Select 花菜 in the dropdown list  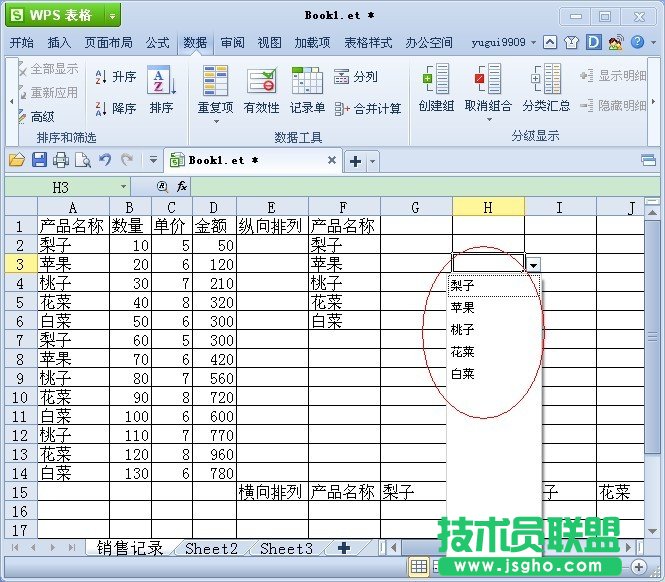494,352
